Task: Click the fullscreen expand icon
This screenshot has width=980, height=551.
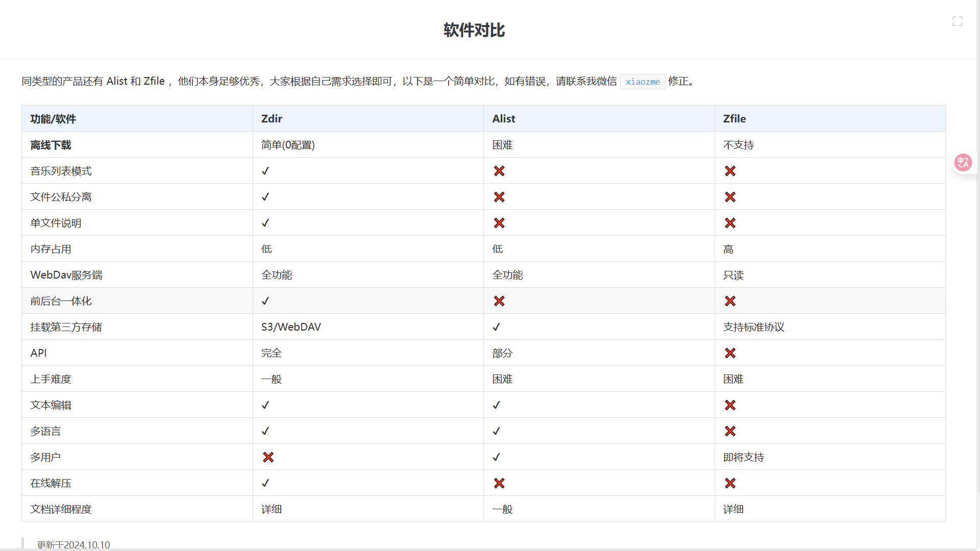Action: tap(958, 21)
